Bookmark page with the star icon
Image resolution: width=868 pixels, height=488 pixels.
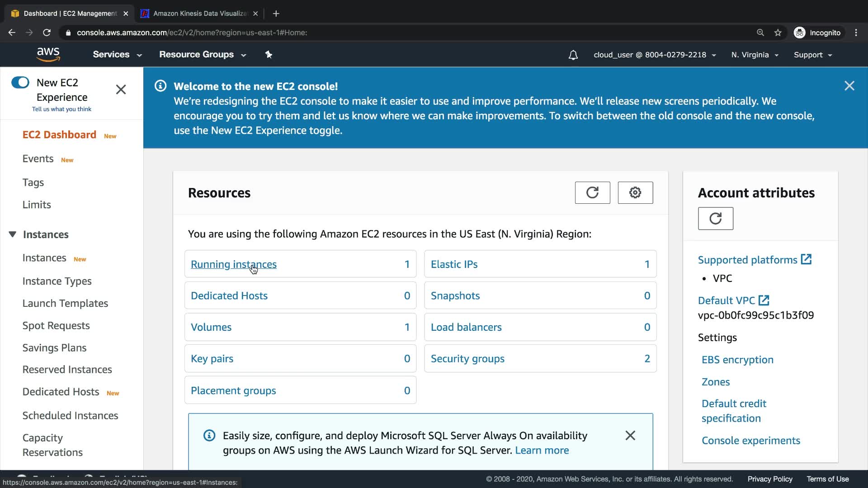pos(778,33)
